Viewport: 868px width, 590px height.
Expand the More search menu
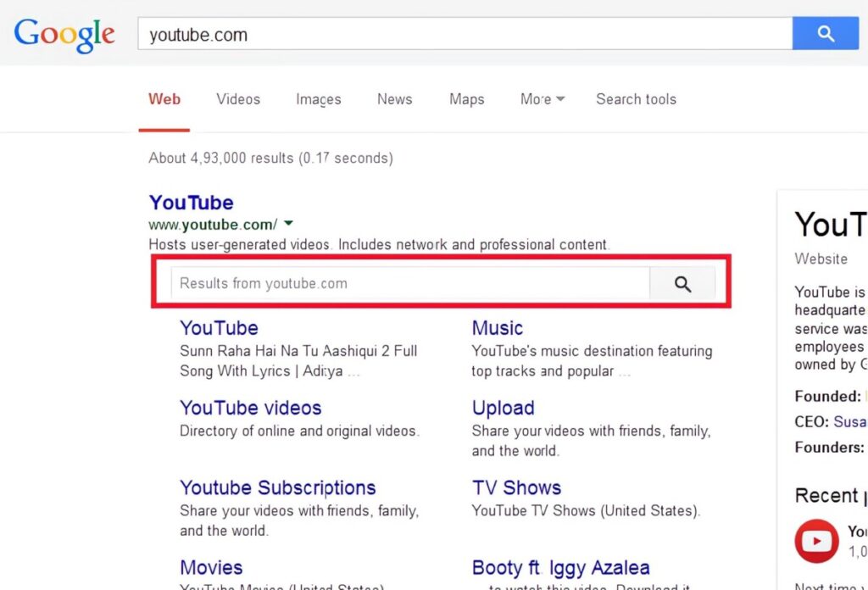(542, 99)
